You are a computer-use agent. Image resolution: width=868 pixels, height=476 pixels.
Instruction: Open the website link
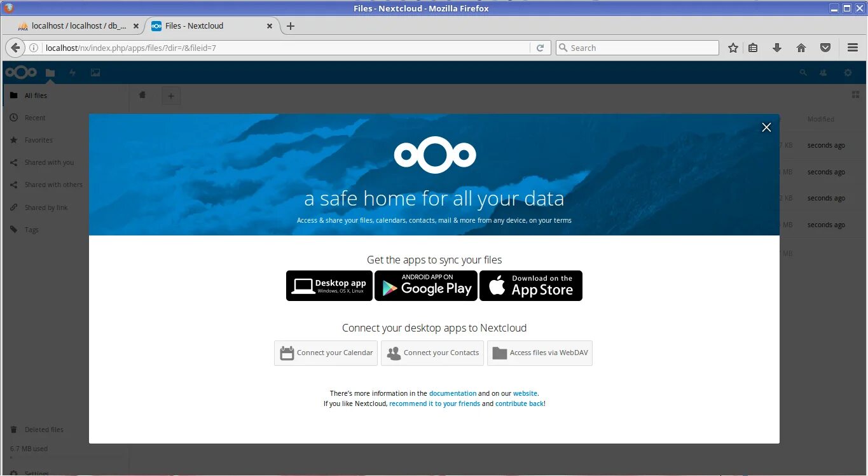[x=525, y=393]
